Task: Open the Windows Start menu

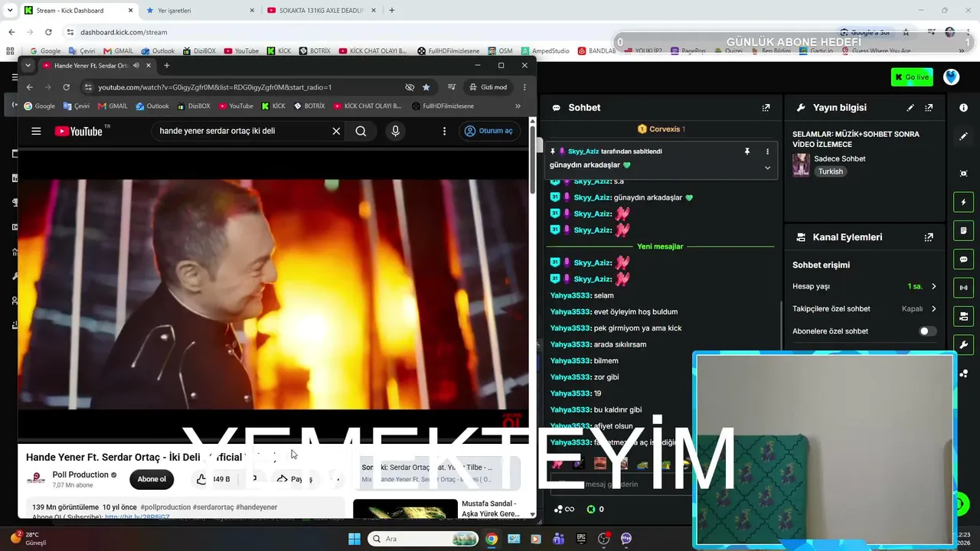Action: tap(354, 539)
